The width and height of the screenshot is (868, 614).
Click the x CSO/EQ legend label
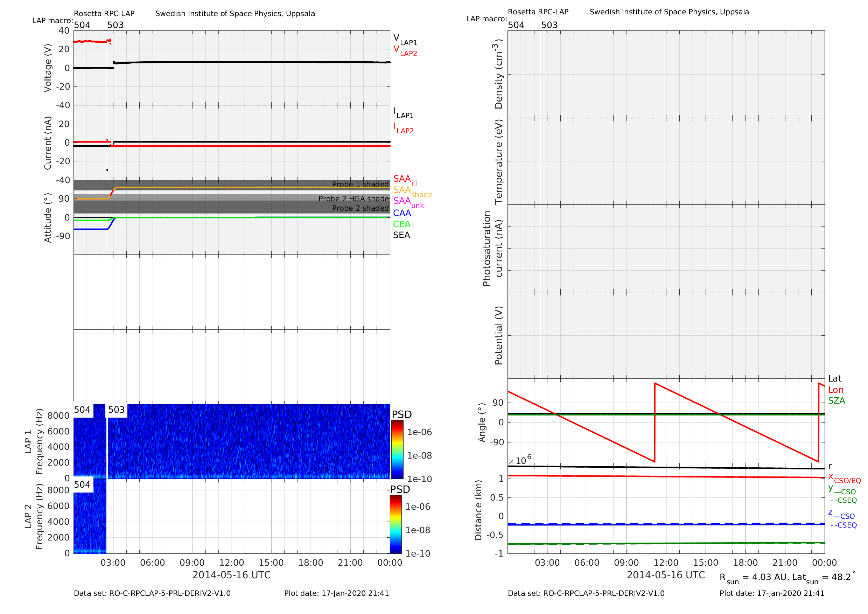click(x=845, y=478)
